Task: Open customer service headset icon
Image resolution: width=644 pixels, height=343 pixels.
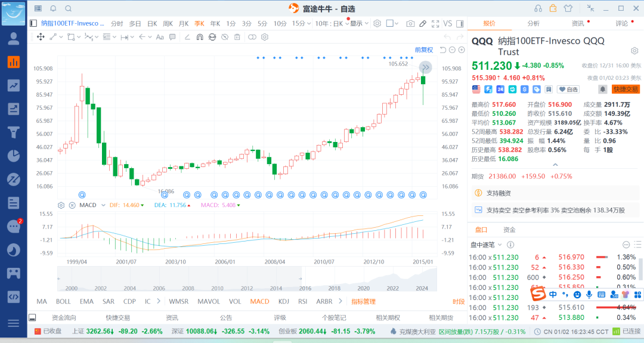Action: [538, 8]
